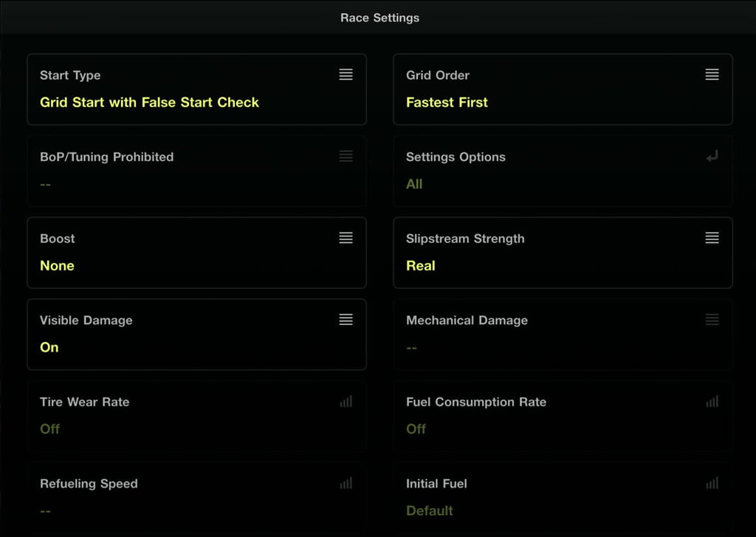Toggle Tire Wear Rate 'Off' value
The width and height of the screenshot is (756, 537).
50,429
